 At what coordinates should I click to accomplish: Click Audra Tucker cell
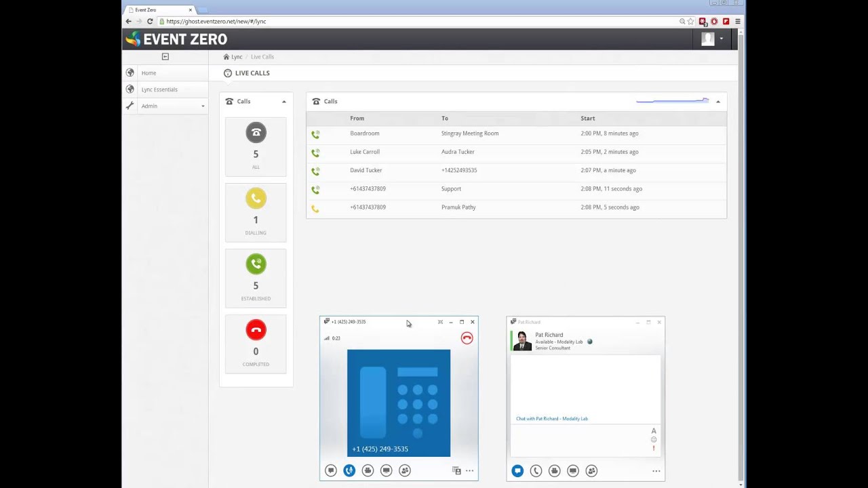point(458,152)
